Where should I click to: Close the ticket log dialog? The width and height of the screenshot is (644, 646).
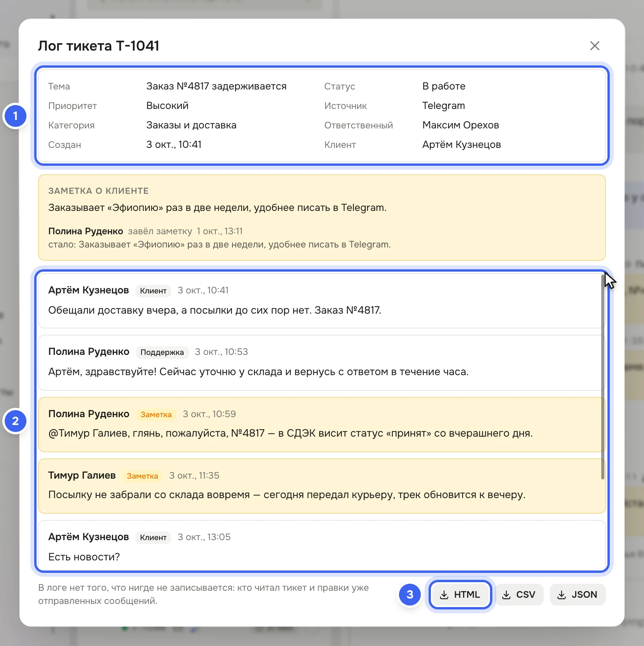click(x=595, y=46)
